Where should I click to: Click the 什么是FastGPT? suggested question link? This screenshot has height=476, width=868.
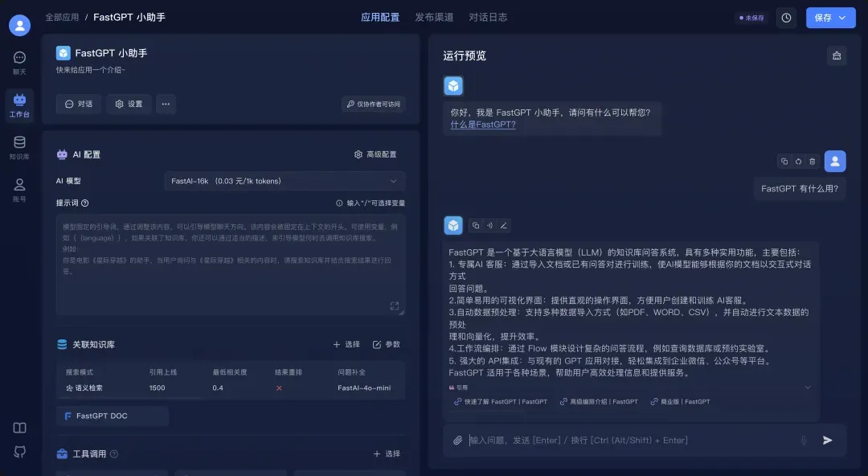pyautogui.click(x=483, y=125)
